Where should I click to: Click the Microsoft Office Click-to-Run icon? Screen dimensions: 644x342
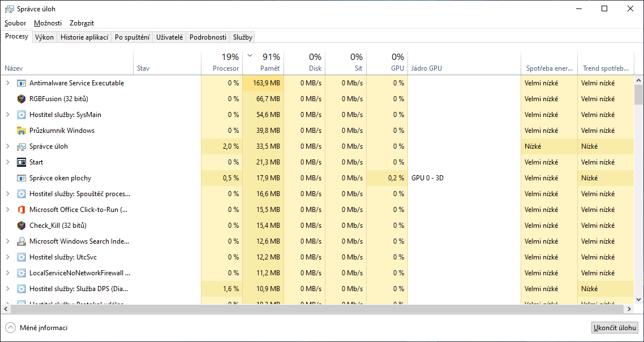click(22, 210)
